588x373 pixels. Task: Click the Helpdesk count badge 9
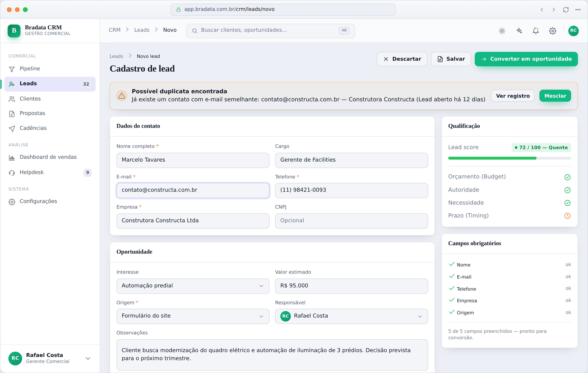pyautogui.click(x=87, y=173)
